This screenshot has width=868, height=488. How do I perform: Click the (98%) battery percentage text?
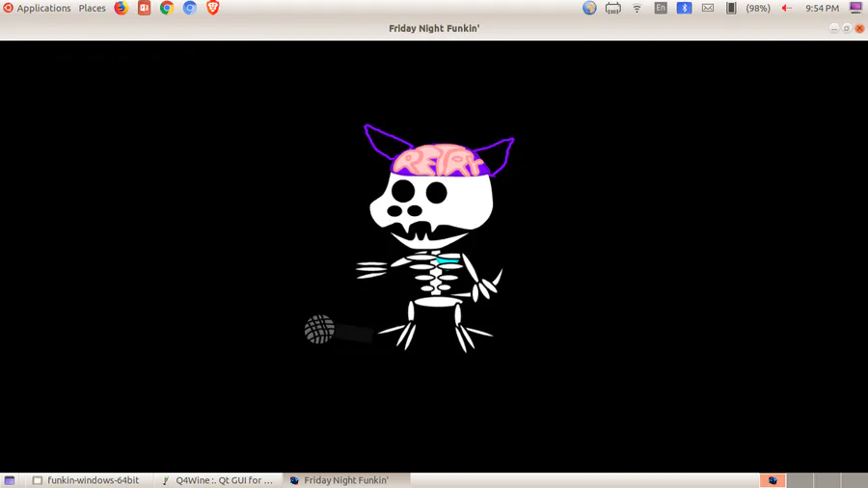tap(758, 9)
